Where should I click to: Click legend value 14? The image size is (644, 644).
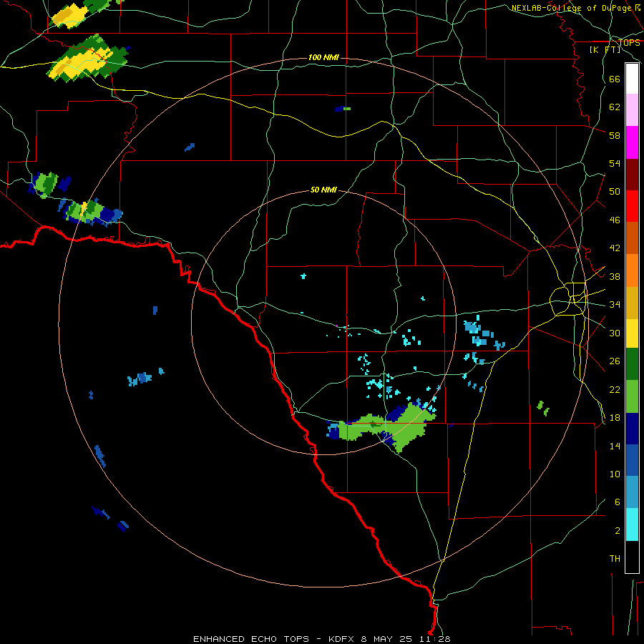pyautogui.click(x=615, y=446)
